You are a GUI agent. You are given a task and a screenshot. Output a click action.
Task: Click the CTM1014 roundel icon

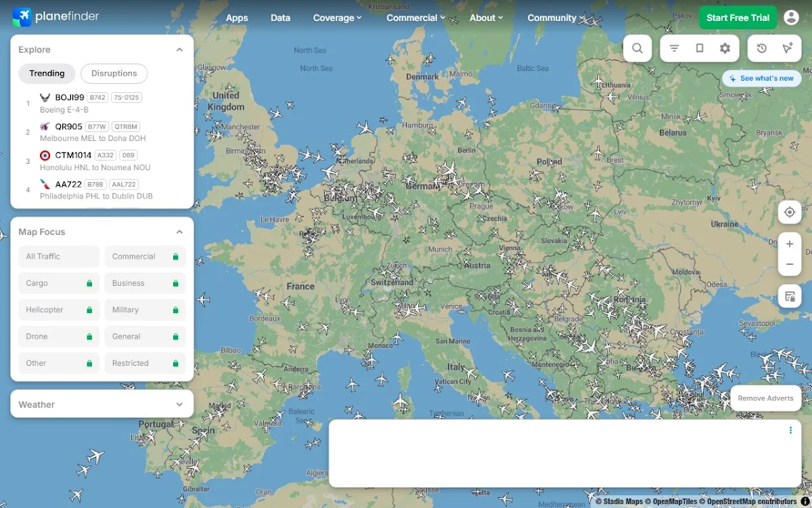coord(45,155)
